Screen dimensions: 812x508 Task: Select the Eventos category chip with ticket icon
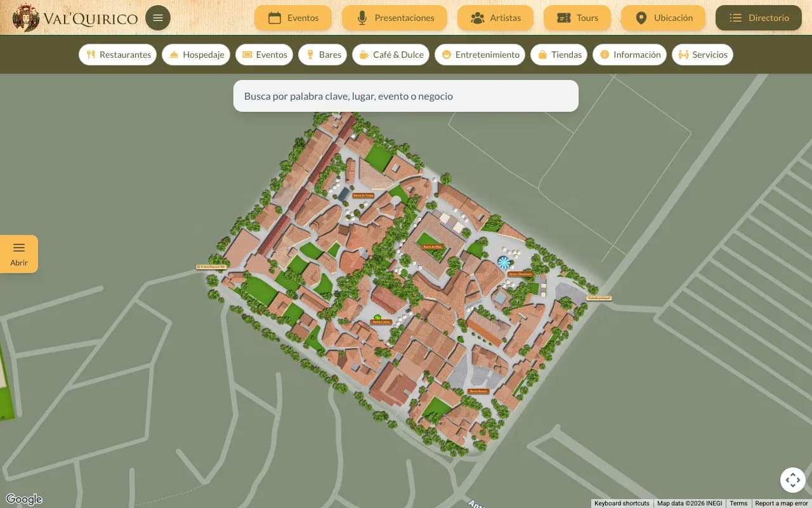(265, 55)
